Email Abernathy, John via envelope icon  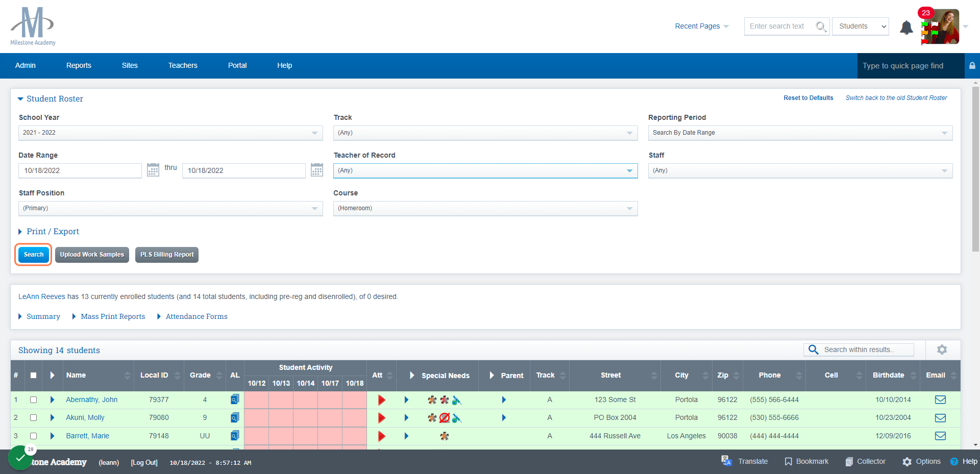tap(940, 400)
